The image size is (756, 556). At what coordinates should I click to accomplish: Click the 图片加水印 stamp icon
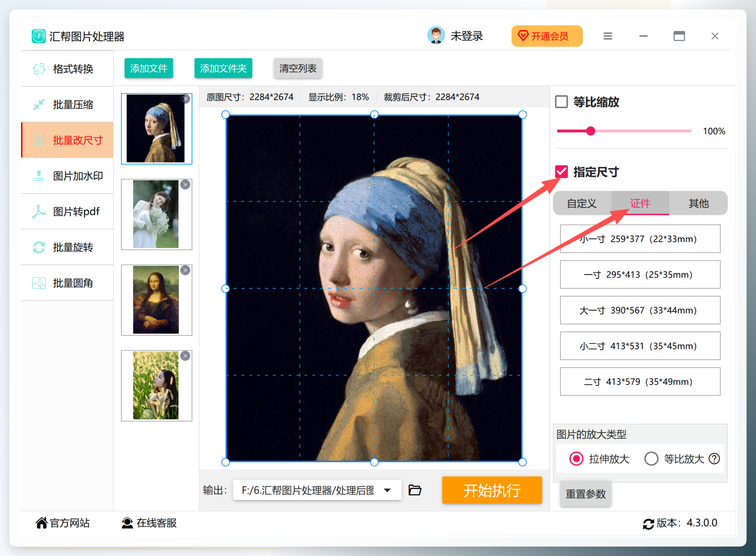39,176
